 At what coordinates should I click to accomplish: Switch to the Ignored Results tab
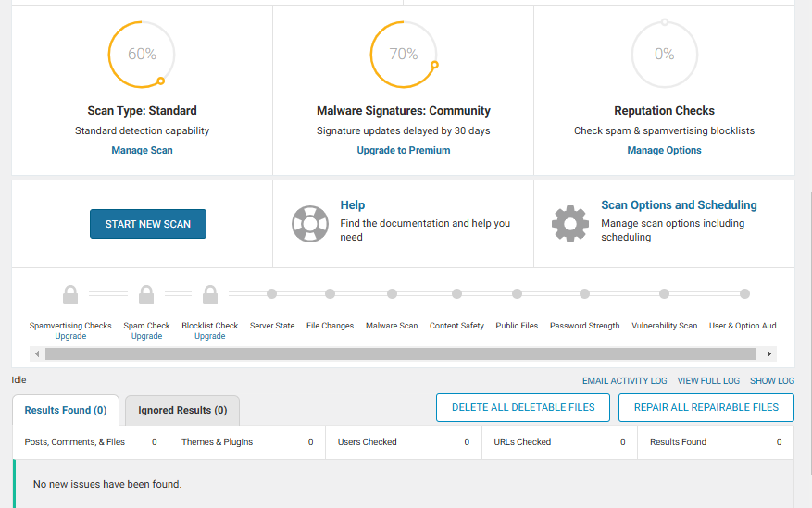click(182, 410)
